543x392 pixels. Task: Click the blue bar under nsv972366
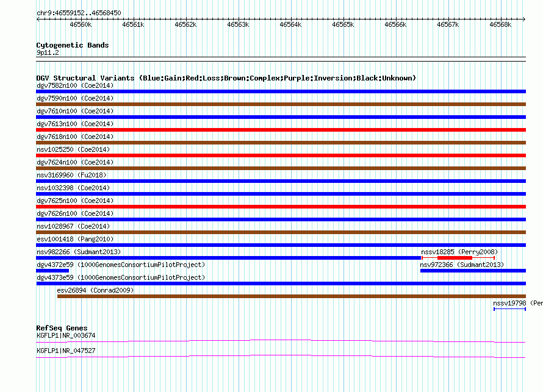(473, 271)
